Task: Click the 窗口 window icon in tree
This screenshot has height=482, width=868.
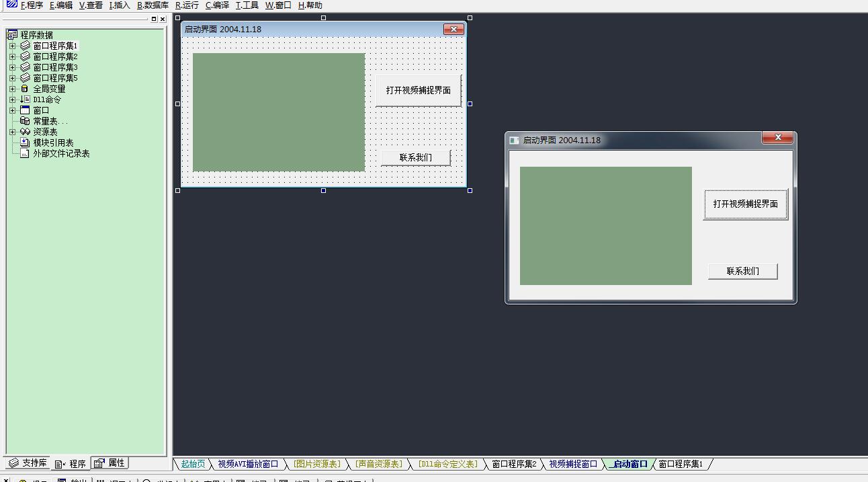Action: [x=25, y=110]
